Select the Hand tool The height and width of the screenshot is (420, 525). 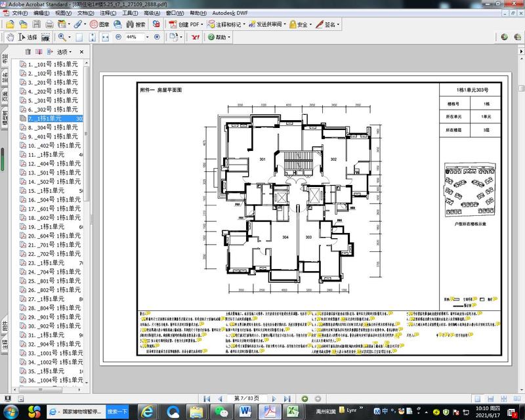[10, 37]
